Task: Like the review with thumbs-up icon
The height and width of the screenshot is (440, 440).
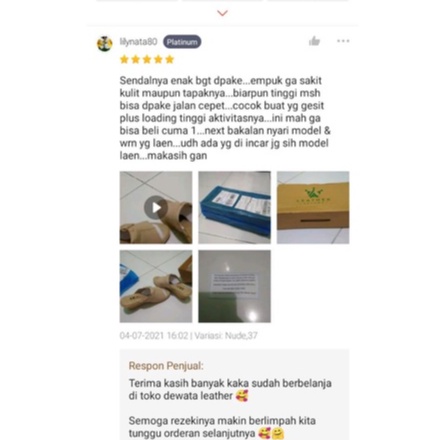Action: point(314,41)
